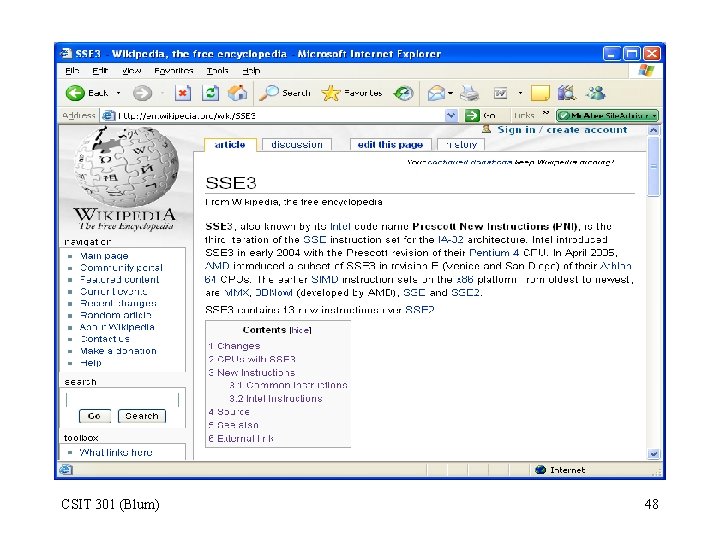Screen dimensions: 720x540
Task: Open the Favorites menu
Action: [x=174, y=71]
